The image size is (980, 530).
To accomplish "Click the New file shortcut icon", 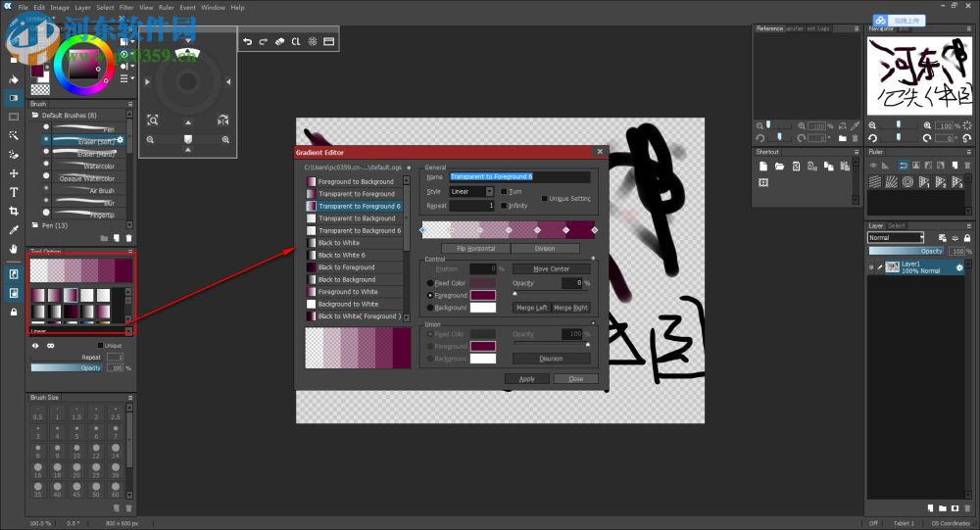I will point(763,167).
